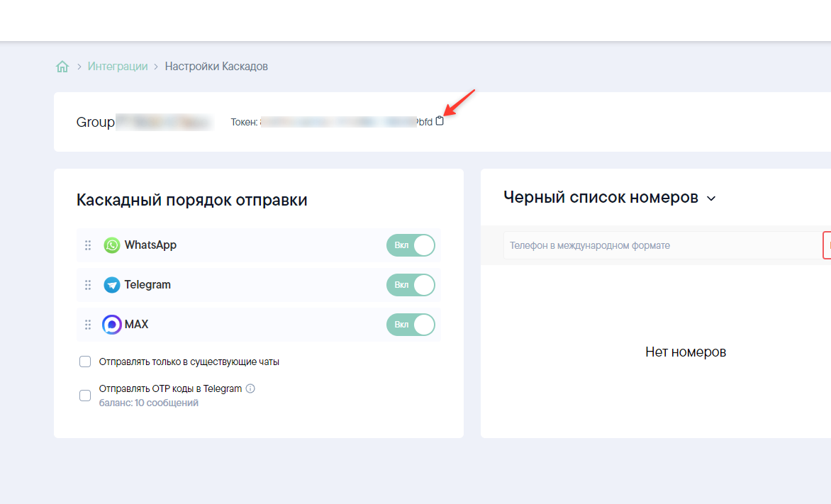The width and height of the screenshot is (831, 504).
Task: Turn off the Telegram channel toggle
Action: [411, 285]
